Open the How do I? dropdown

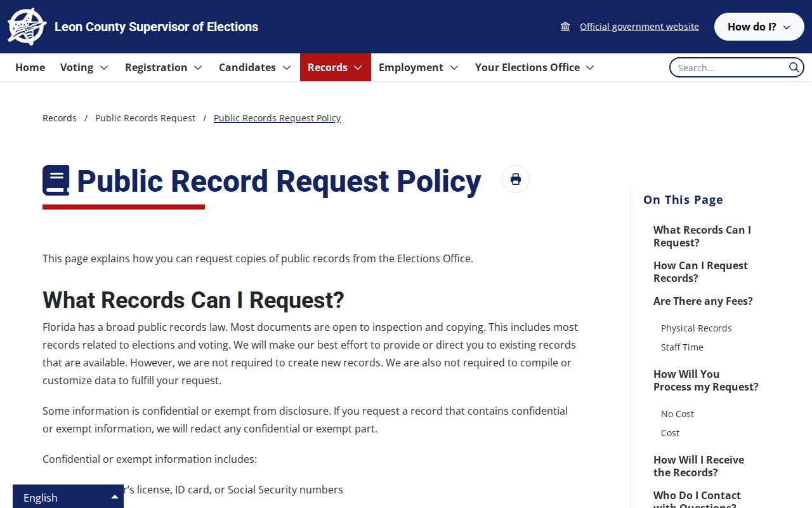(759, 27)
